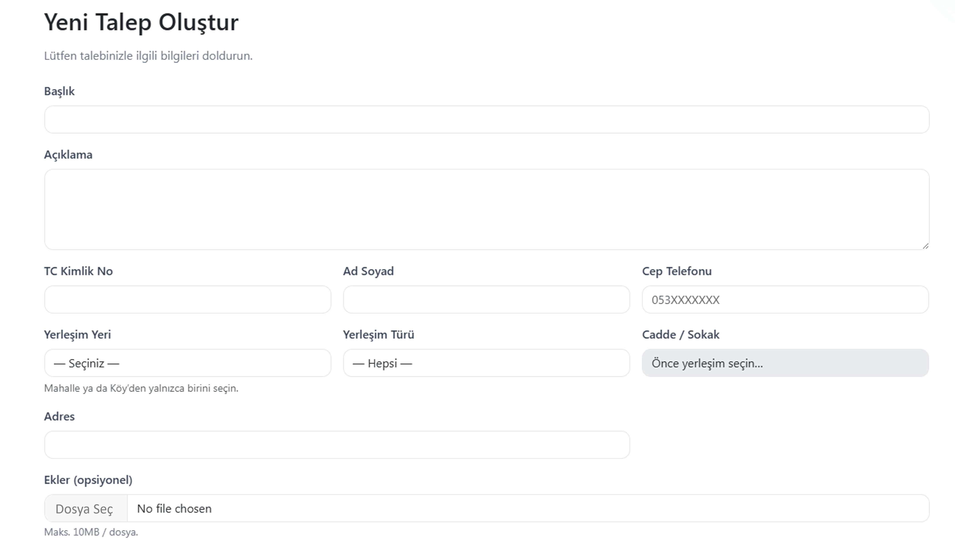Click the Cep Telefonu label
Image resolution: width=980 pixels, height=551 pixels.
coord(676,271)
